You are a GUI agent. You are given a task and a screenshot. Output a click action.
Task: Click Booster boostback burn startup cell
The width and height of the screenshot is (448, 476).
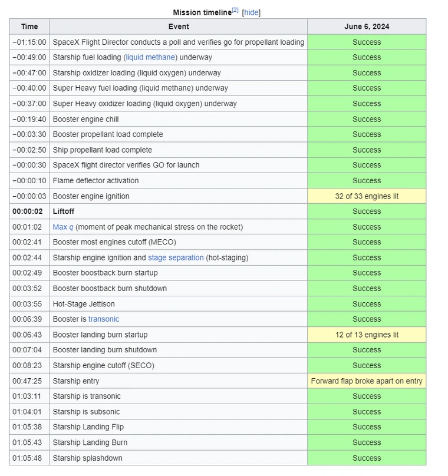pos(178,273)
